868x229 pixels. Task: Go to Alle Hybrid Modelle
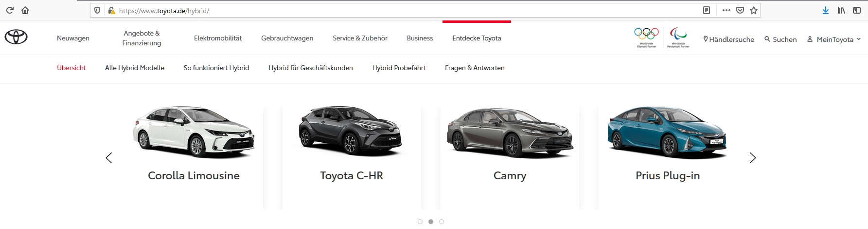coord(135,68)
